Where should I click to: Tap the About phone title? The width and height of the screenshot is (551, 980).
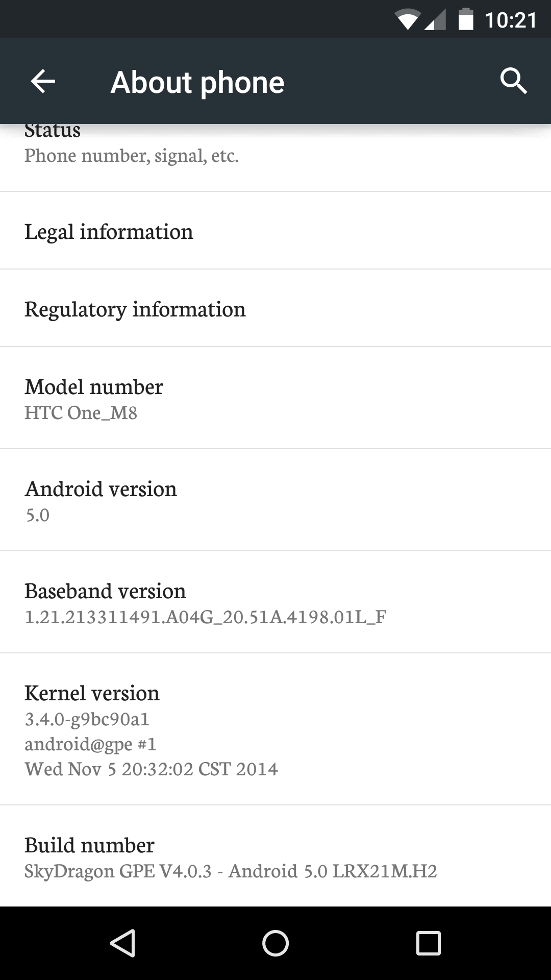point(197,82)
